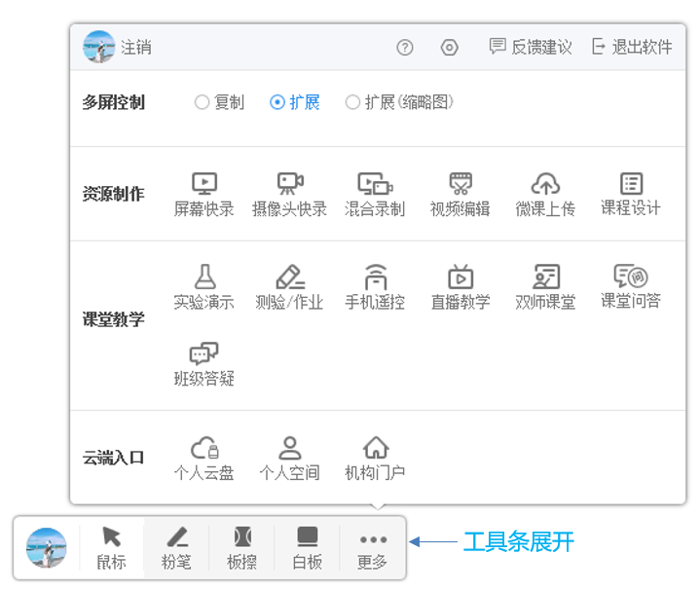The height and width of the screenshot is (591, 700).
Task: Launch 摄像头快录 camera recording
Action: click(x=289, y=193)
